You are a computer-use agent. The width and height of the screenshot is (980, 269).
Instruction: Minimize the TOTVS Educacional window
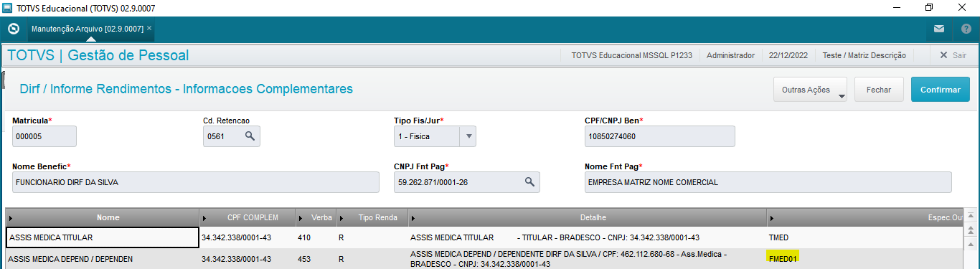(896, 8)
